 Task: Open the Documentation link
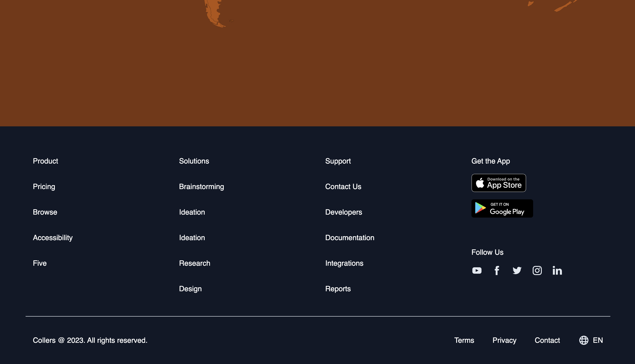click(x=350, y=237)
